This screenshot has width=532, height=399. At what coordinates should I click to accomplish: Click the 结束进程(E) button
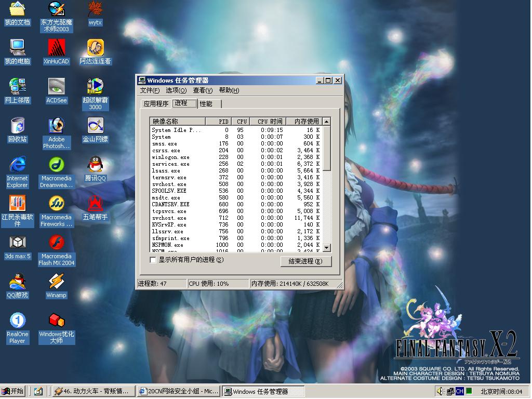tap(305, 261)
